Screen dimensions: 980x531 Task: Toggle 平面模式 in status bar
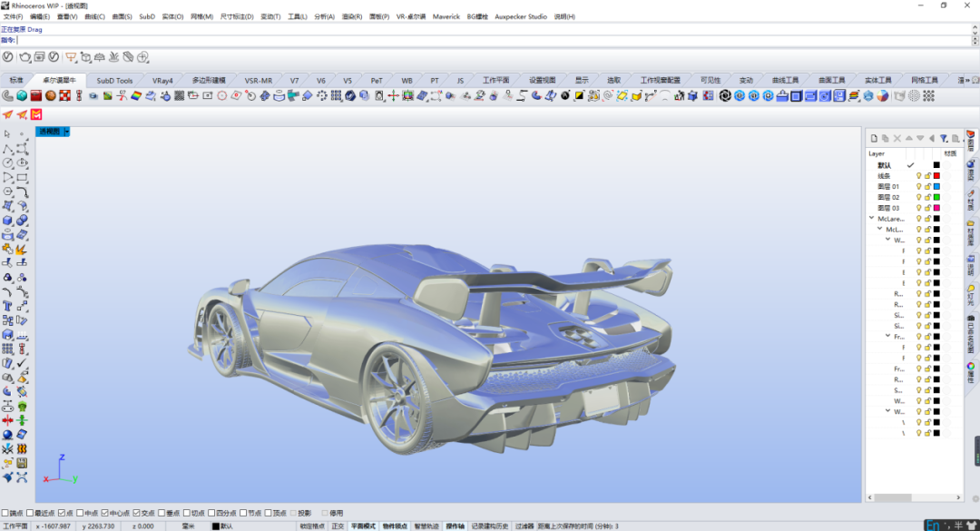point(363,526)
